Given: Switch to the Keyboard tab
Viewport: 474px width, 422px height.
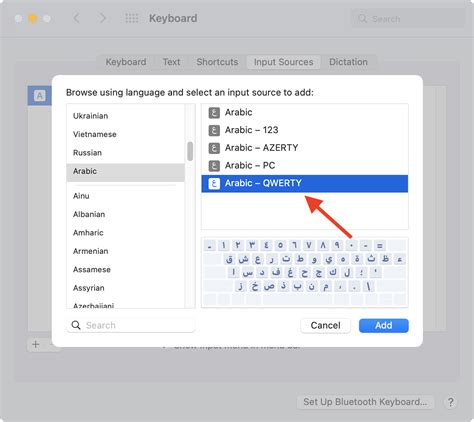Looking at the screenshot, I should click(126, 62).
